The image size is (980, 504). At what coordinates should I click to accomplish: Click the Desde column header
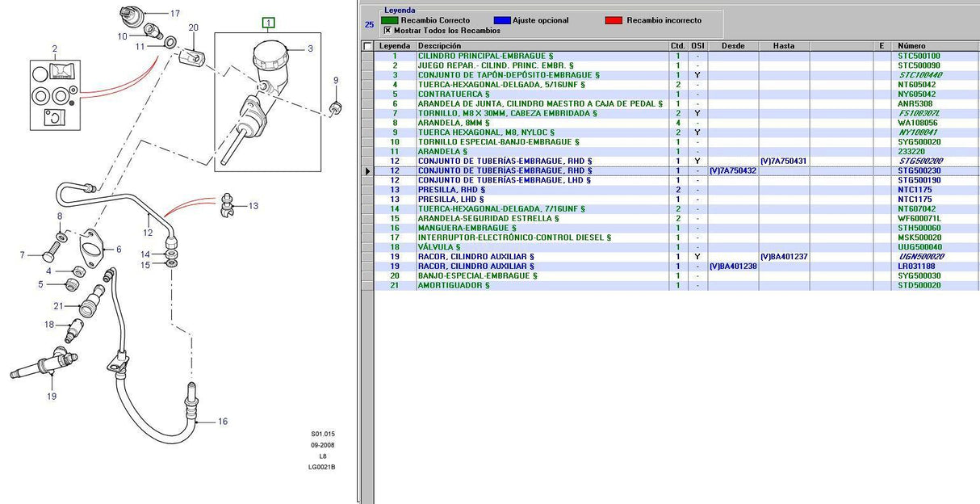point(732,46)
